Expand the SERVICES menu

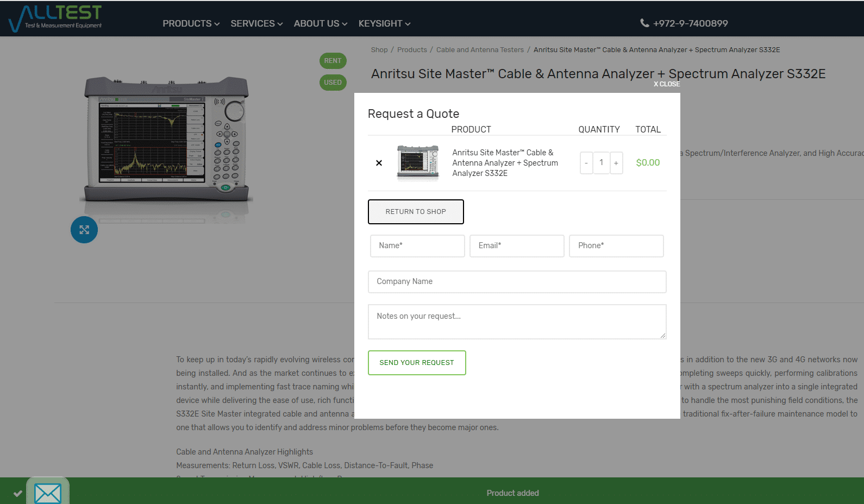(x=256, y=23)
